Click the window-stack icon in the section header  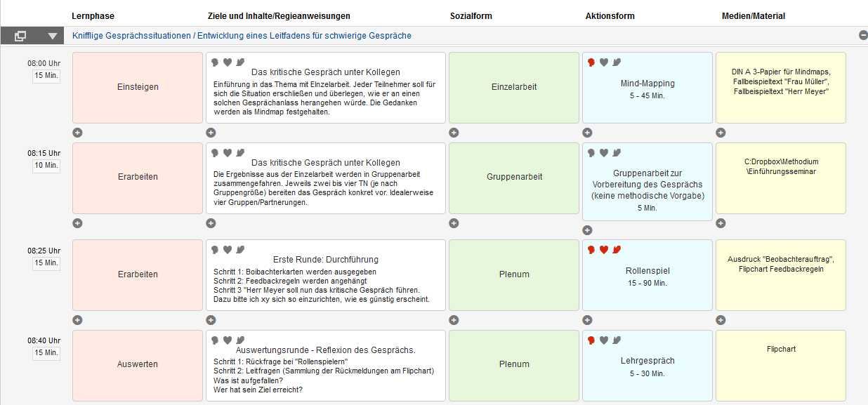(x=20, y=36)
